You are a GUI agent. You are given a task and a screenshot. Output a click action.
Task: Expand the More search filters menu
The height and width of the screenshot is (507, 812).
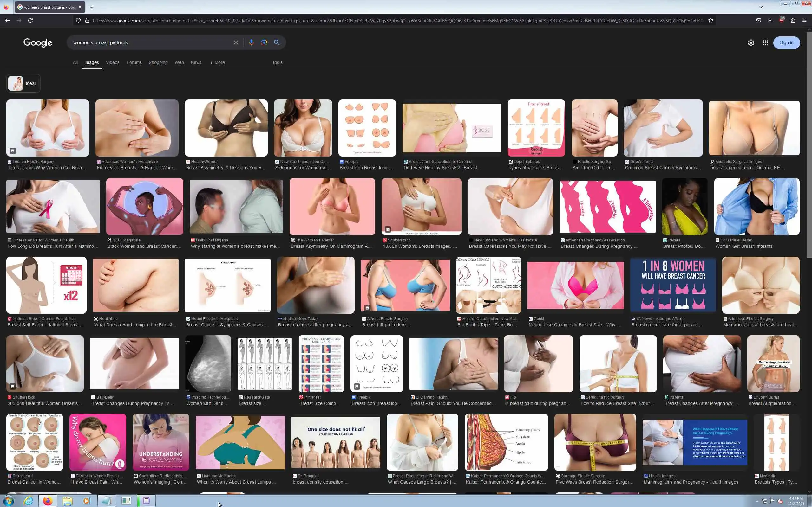[217, 62]
